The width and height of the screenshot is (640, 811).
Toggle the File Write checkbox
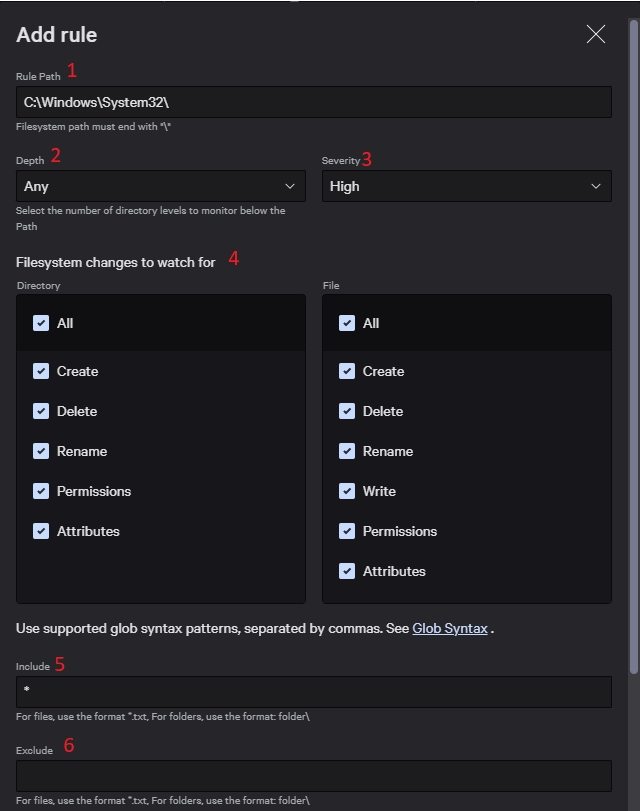coord(347,491)
